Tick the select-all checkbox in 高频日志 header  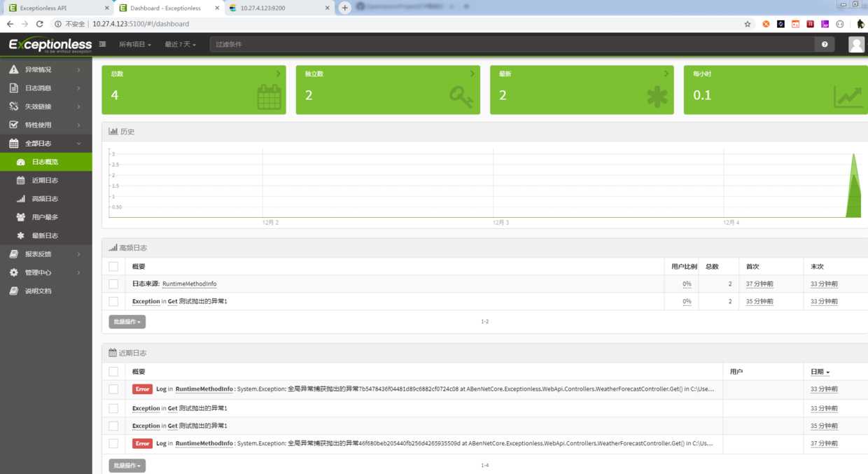tap(113, 266)
